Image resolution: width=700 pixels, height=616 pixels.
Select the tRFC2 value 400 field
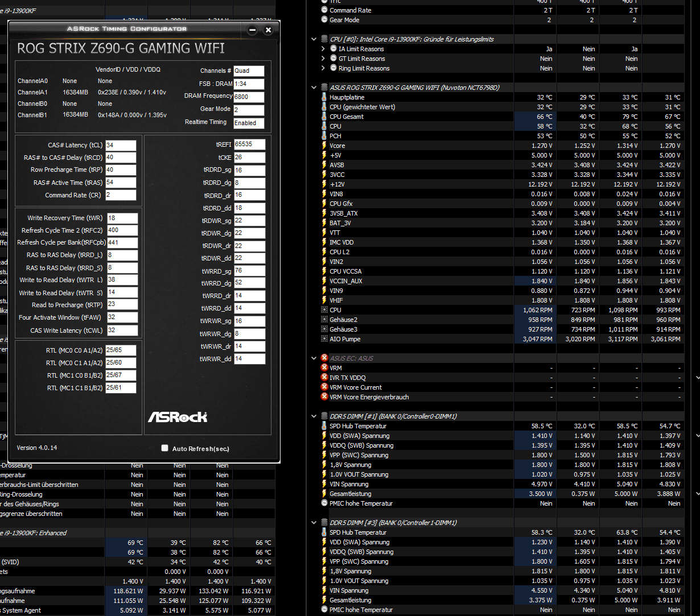click(x=122, y=230)
